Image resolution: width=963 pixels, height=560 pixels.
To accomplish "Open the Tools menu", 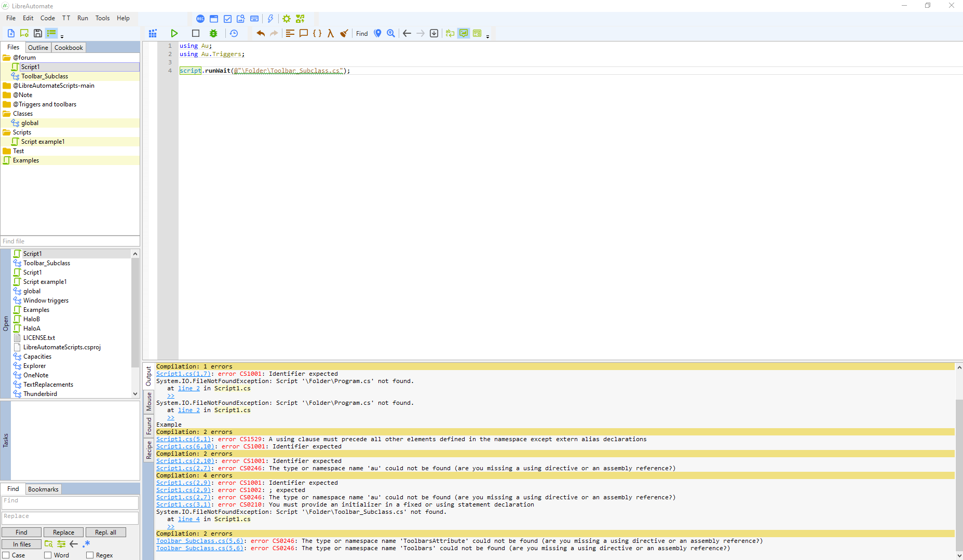I will point(102,18).
